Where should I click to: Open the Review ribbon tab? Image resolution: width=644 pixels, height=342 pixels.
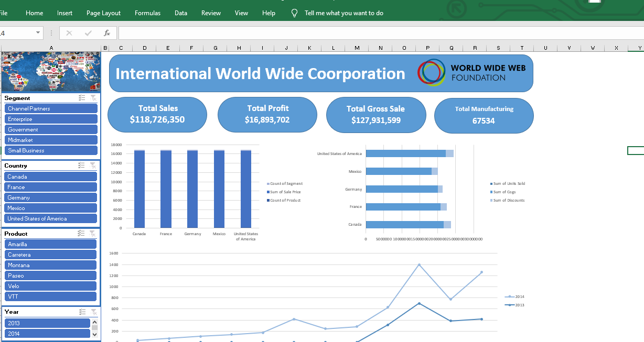pos(211,13)
